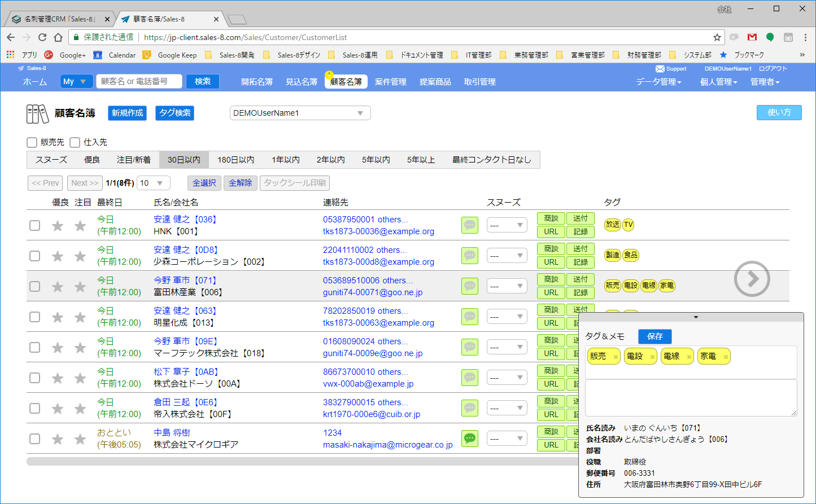Click the 電線 tag in 富田林産業 row
This screenshot has width=816, height=504.
(x=649, y=286)
